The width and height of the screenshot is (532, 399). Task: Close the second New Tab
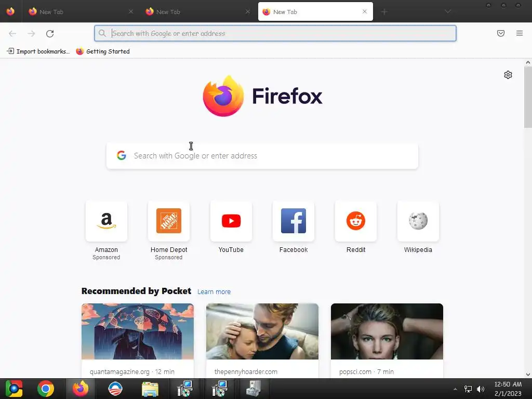click(248, 11)
